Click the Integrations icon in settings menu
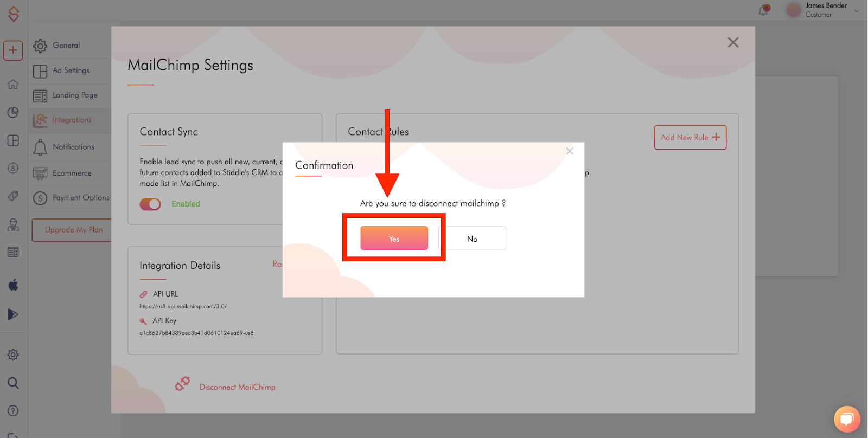The height and width of the screenshot is (438, 868). point(40,121)
